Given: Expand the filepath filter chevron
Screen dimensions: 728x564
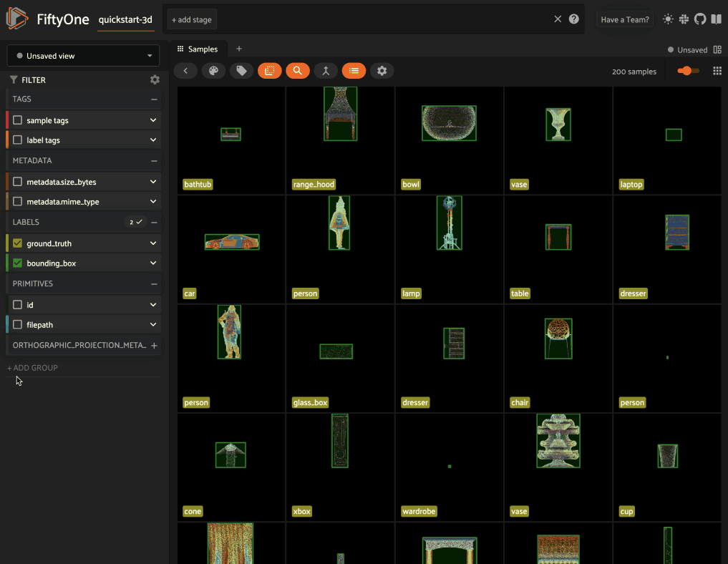Looking at the screenshot, I should click(153, 324).
